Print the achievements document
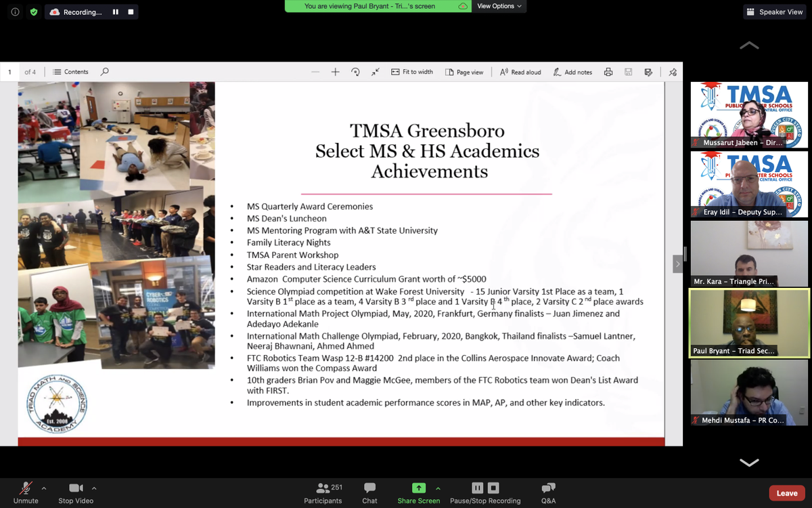The width and height of the screenshot is (812, 508). (x=608, y=71)
